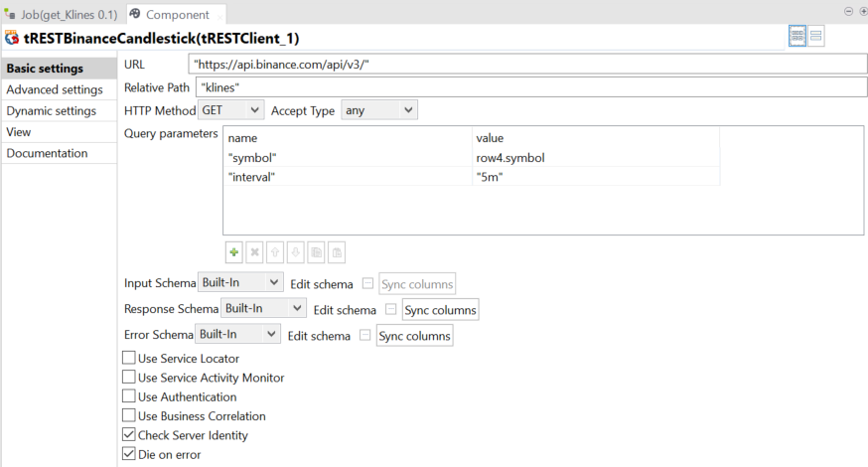Open Dynamic settings section
868x467 pixels.
pyautogui.click(x=59, y=111)
